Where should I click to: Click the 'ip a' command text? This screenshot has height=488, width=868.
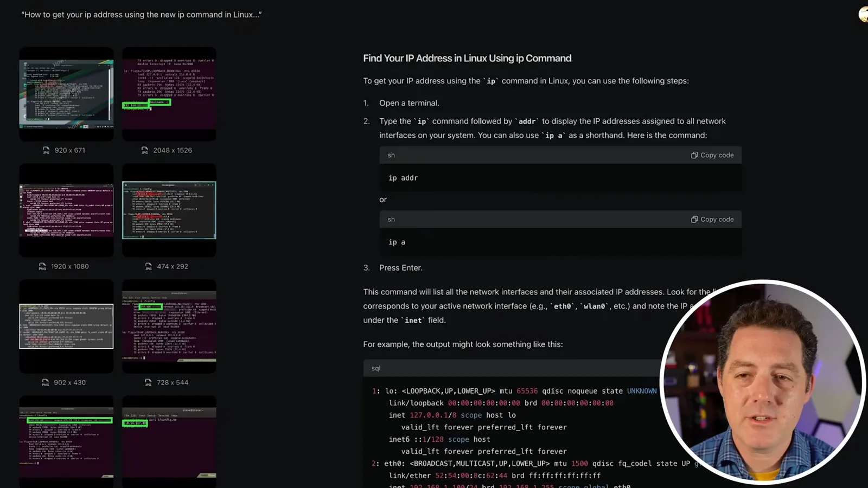[x=397, y=242]
